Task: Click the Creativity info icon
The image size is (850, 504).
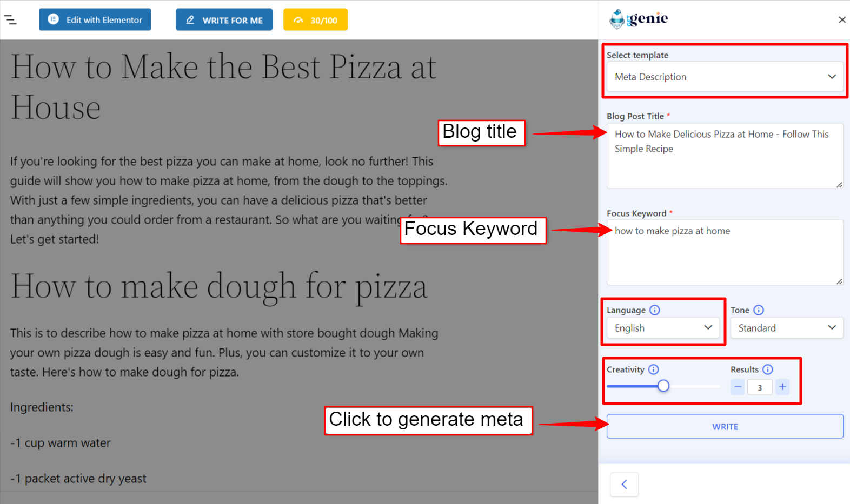Action: tap(654, 369)
